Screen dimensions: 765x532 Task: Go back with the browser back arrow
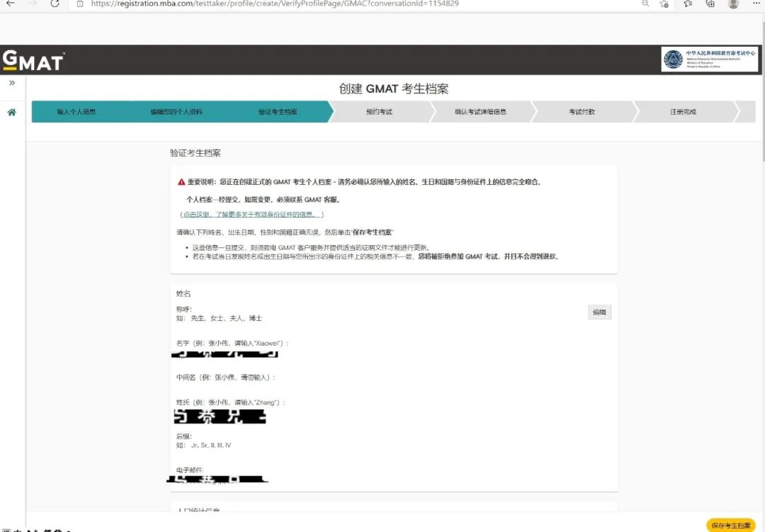(10, 4)
